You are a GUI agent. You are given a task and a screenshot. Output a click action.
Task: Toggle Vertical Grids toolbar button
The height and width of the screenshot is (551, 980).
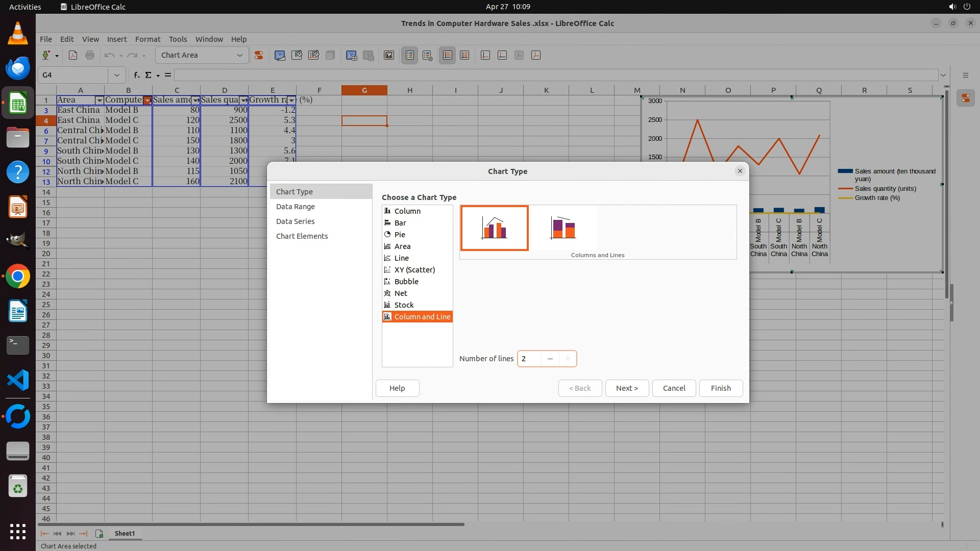coord(464,55)
